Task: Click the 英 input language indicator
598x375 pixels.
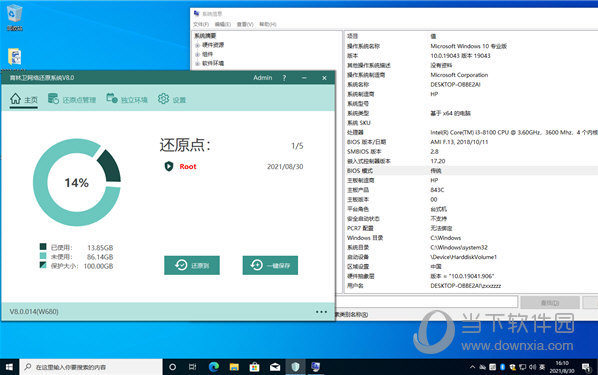Action: pos(542,367)
